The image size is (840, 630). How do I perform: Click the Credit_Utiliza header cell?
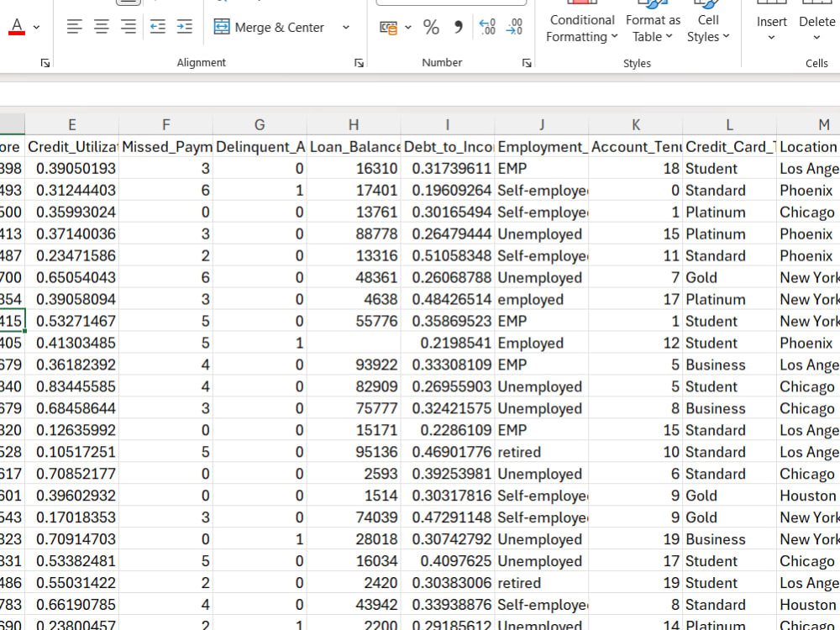coord(71,147)
